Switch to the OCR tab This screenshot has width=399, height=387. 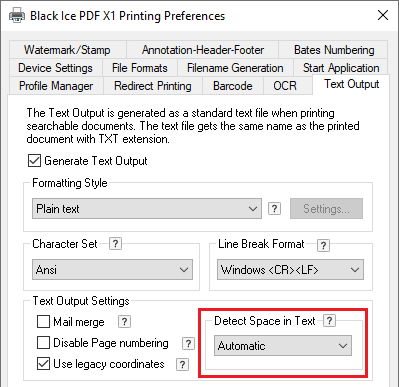coord(285,86)
